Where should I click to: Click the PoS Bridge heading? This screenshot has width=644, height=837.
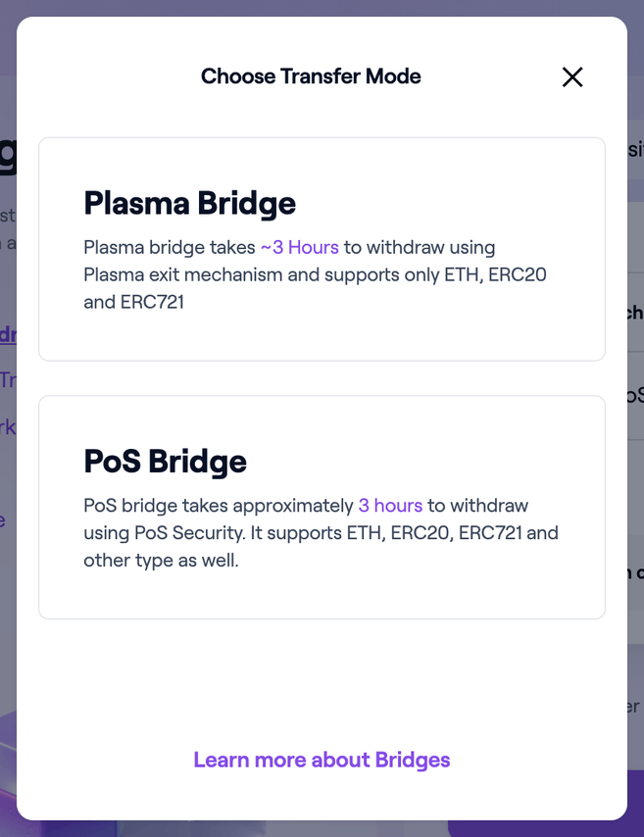pyautogui.click(x=165, y=462)
